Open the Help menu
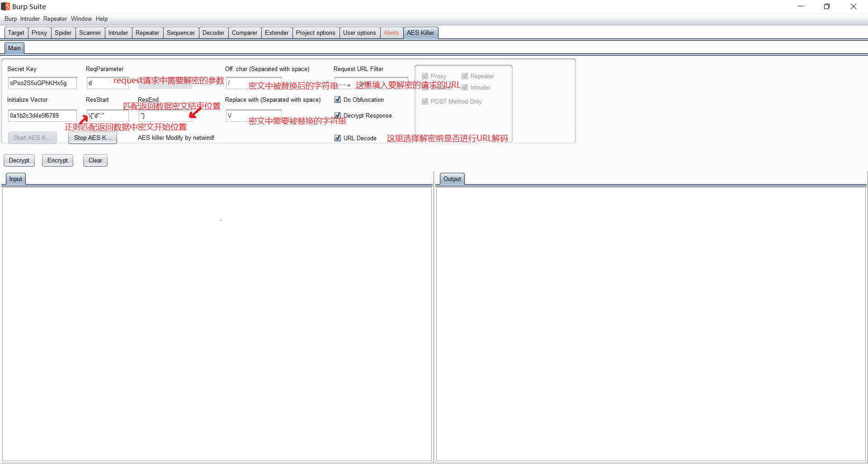Image resolution: width=868 pixels, height=466 pixels. (x=102, y=19)
